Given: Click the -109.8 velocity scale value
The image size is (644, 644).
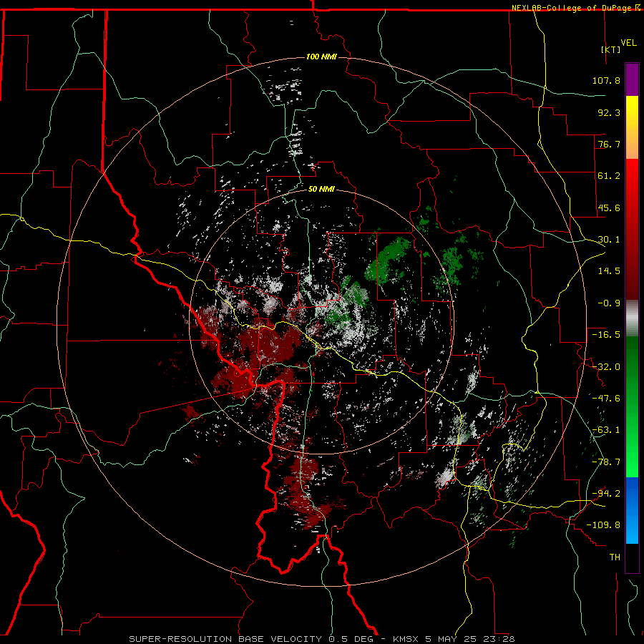Looking at the screenshot, I should pyautogui.click(x=603, y=525).
